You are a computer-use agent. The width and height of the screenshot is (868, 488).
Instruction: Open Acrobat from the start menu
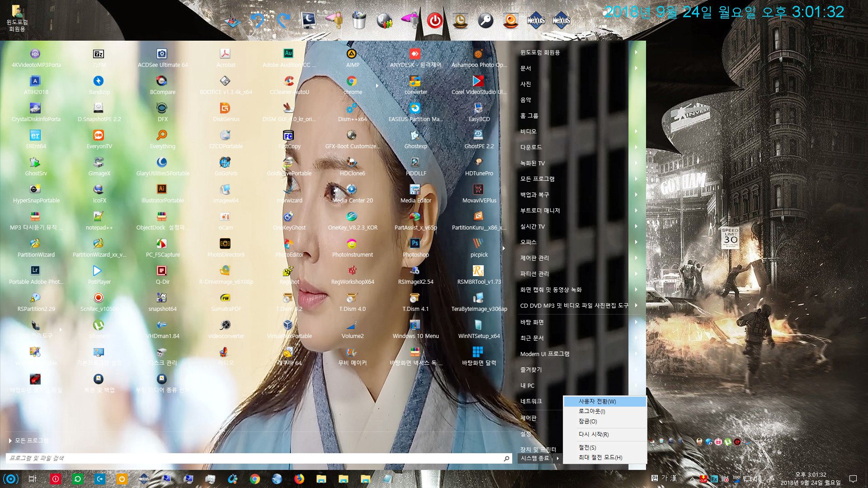[x=225, y=55]
